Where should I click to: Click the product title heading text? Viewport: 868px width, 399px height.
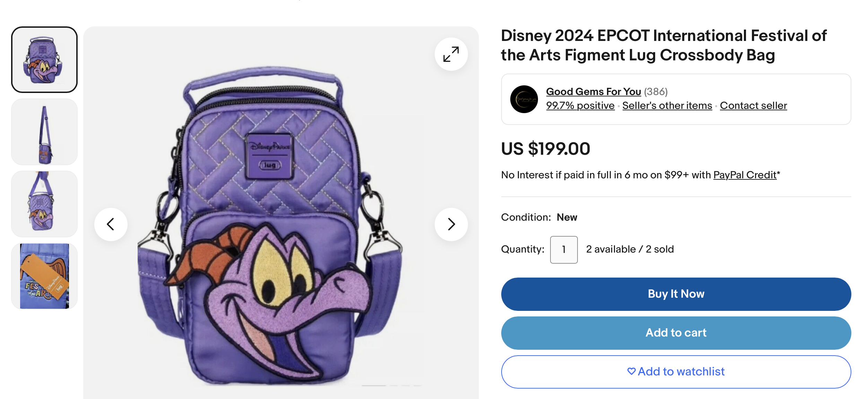tap(663, 45)
